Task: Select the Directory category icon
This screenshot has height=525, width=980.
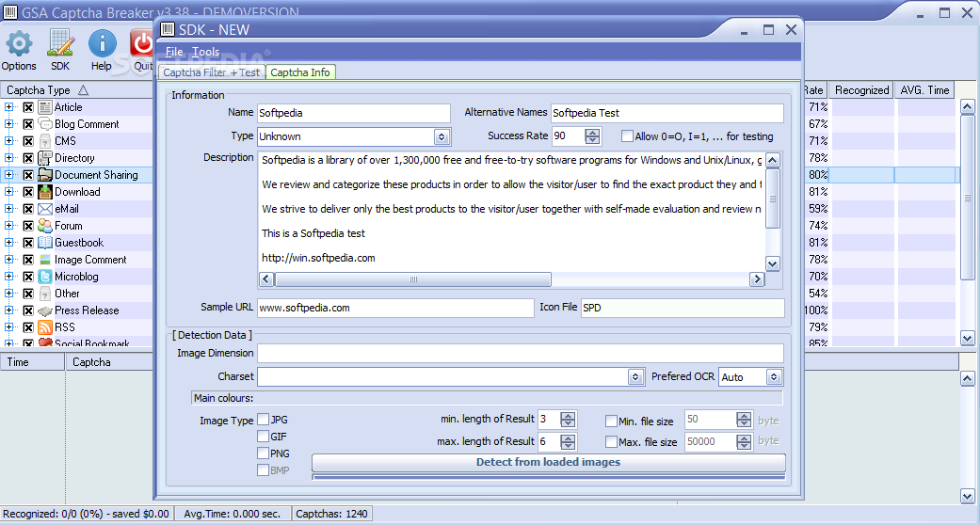Action: (x=45, y=158)
